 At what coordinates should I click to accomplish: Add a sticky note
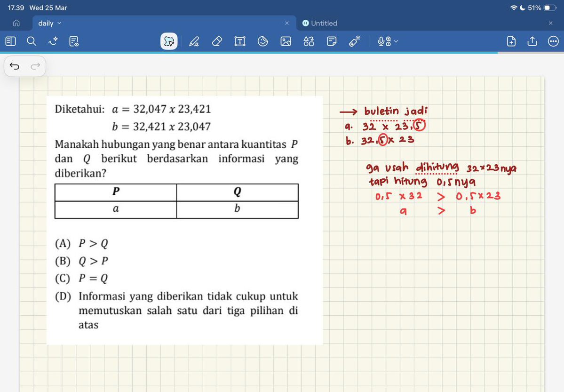332,41
